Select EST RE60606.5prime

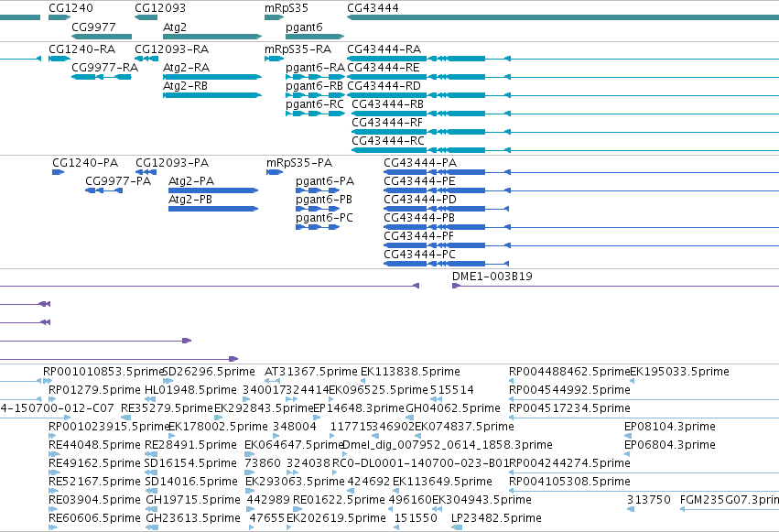(53, 527)
